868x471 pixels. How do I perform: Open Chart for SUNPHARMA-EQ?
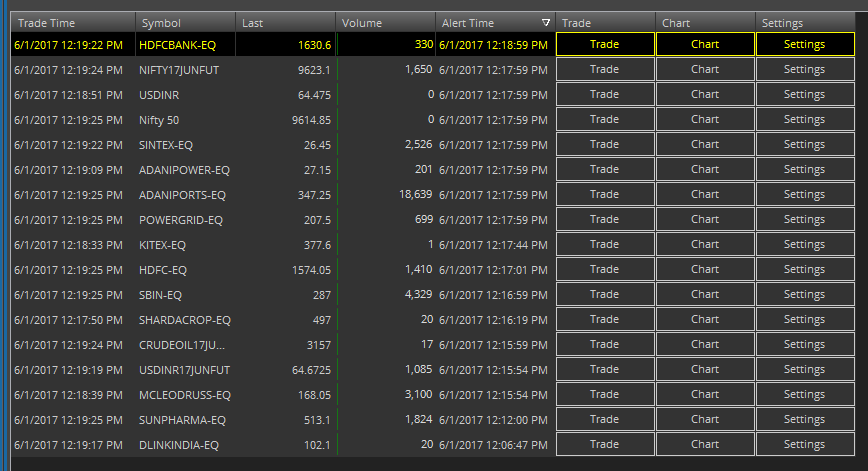[705, 420]
